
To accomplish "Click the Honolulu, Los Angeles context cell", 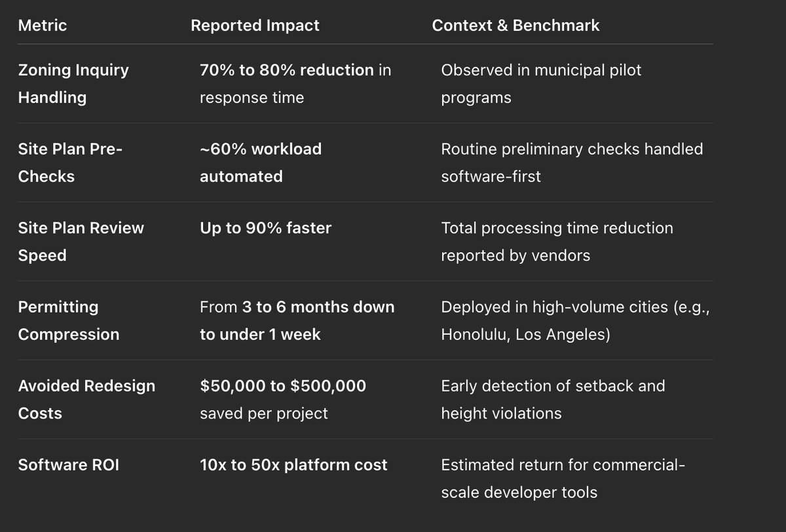I will [575, 320].
